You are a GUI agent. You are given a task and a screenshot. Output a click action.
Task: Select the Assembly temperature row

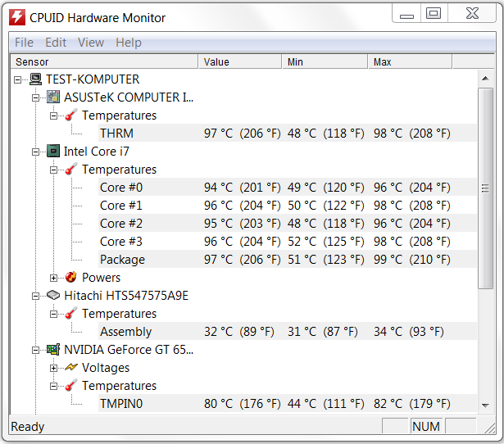pyautogui.click(x=287, y=331)
